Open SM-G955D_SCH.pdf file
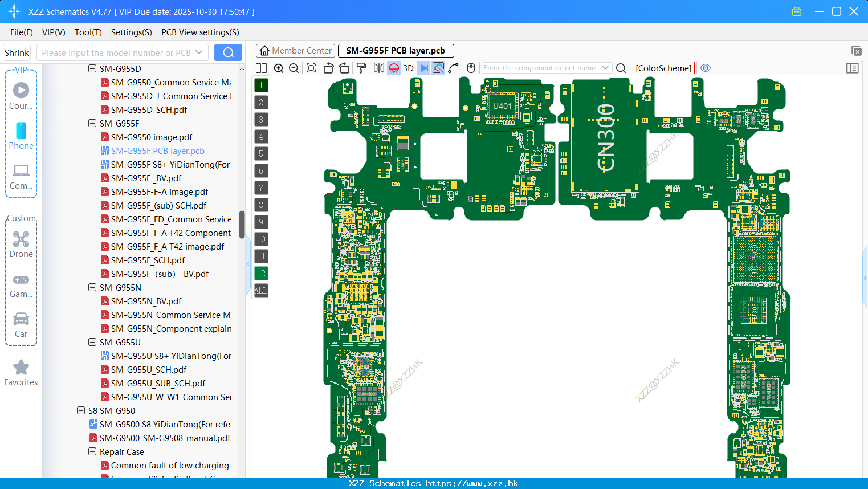 click(x=149, y=109)
